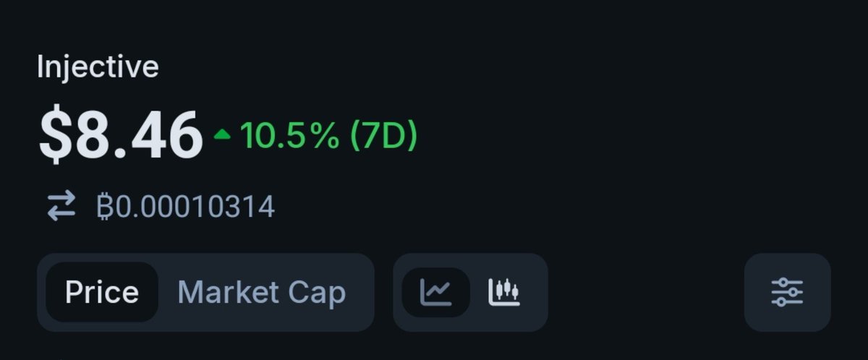This screenshot has width=868, height=360.
Task: Switch to the Market Cap tab
Action: click(262, 292)
